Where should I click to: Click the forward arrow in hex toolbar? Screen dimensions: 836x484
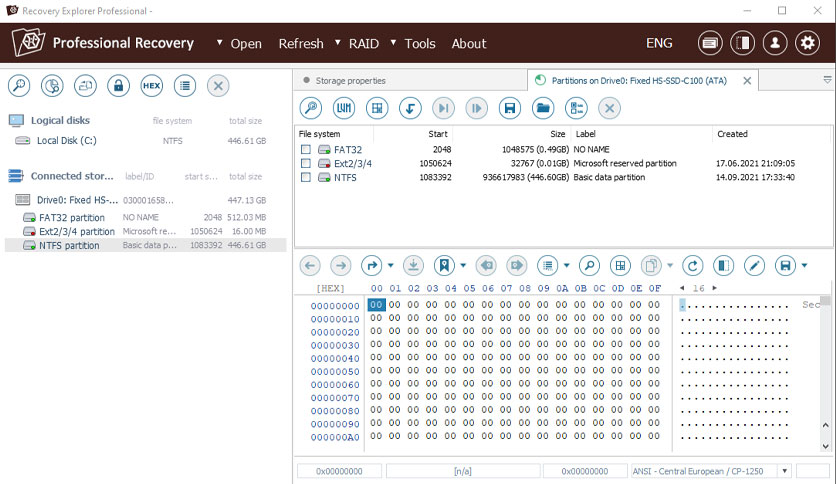coord(341,265)
